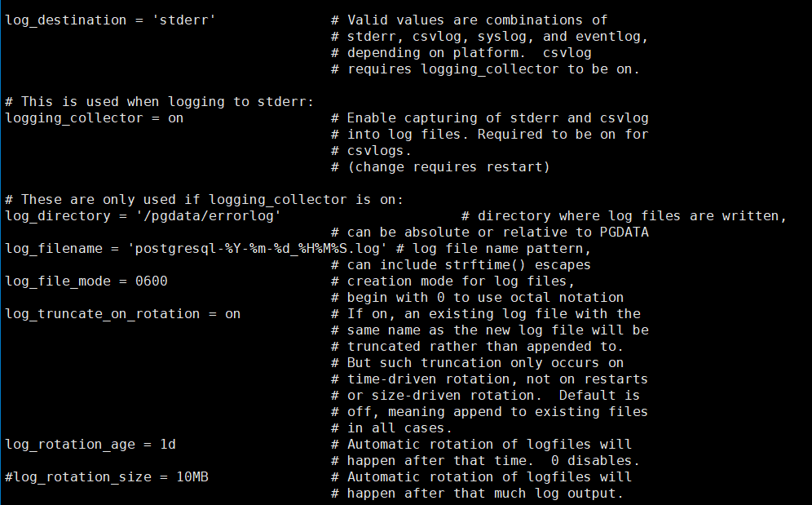The width and height of the screenshot is (812, 505).
Task: Click the 'on' value of log_truncate_on_rotation
Action: [232, 313]
